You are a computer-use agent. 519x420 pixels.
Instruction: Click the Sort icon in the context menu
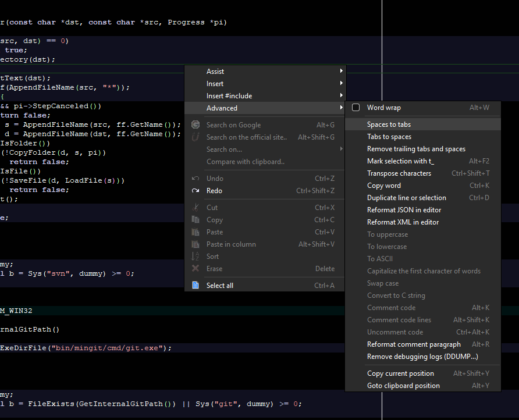pyautogui.click(x=195, y=257)
